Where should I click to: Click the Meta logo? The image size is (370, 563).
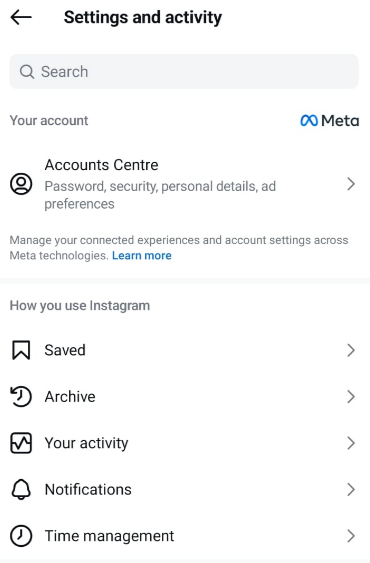pyautogui.click(x=329, y=121)
